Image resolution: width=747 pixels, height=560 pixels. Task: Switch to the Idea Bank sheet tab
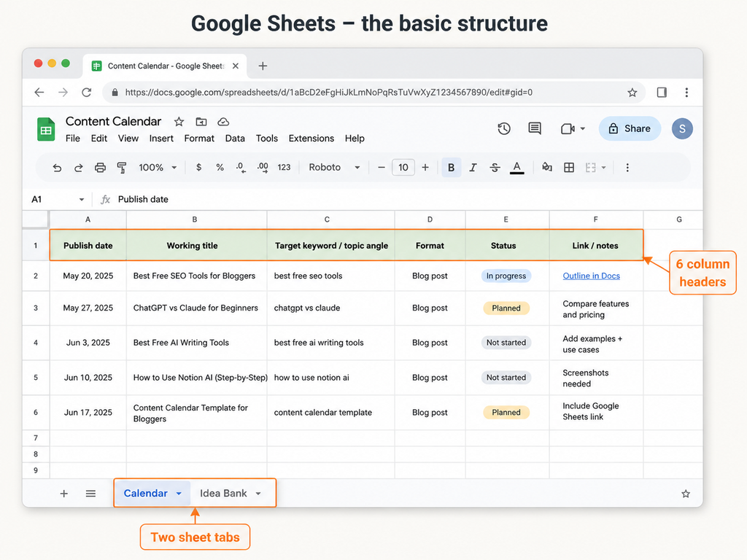tap(223, 494)
